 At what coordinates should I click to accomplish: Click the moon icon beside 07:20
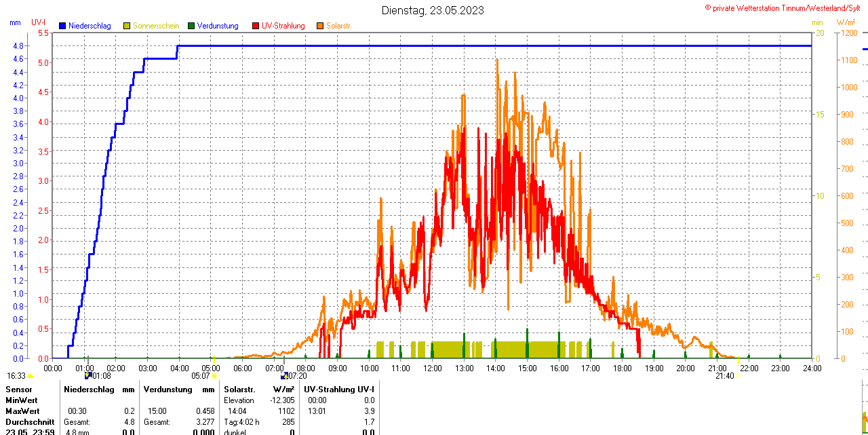(x=284, y=375)
